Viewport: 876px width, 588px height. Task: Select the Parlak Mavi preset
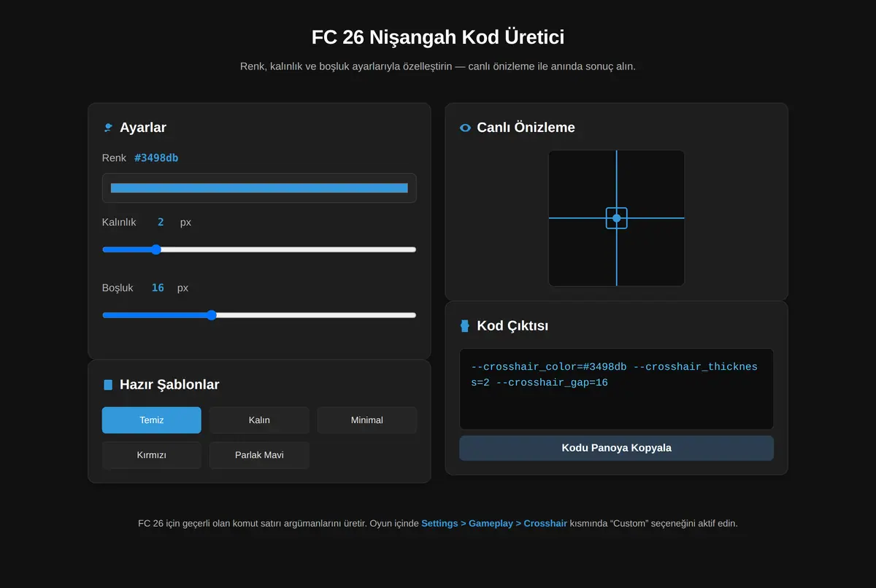(x=259, y=455)
